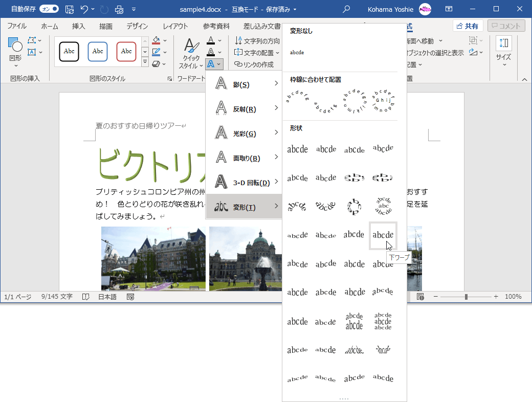Image resolution: width=532 pixels, height=402 pixels.
Task: Expand the shape styles gallery More arrow
Action: pos(145,62)
